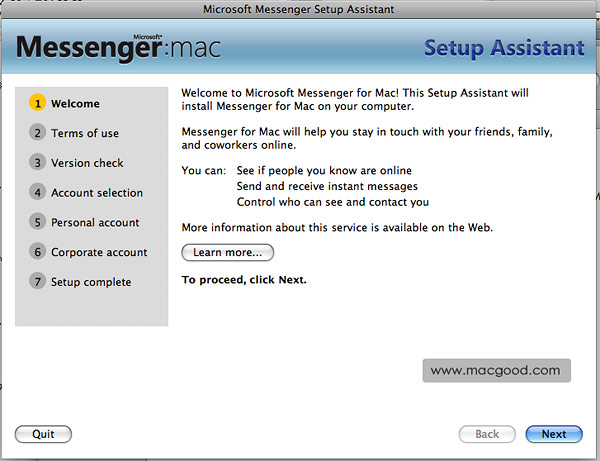
Task: Jump to Setup complete step
Action: (x=91, y=282)
